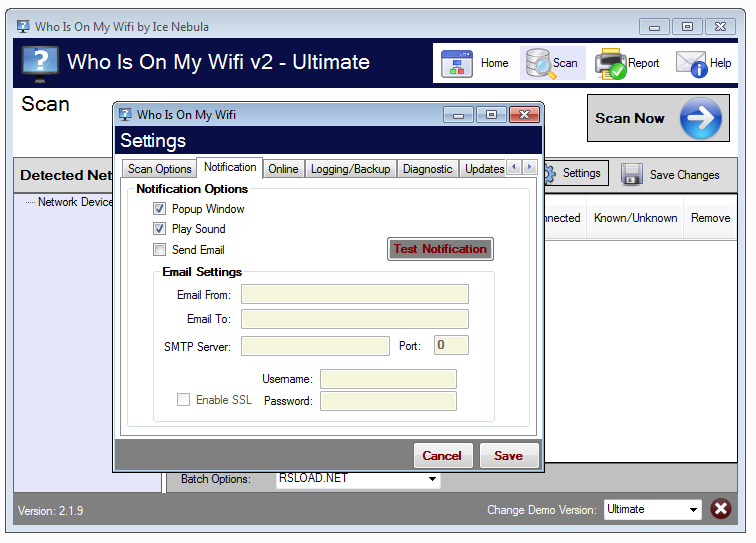
Task: Click Save in the Settings dialog
Action: (509, 456)
